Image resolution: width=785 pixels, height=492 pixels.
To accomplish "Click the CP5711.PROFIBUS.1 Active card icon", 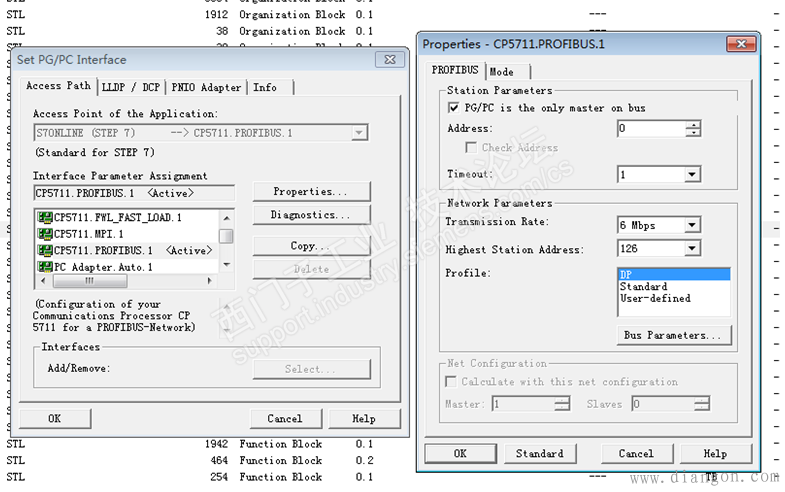I will pos(45,250).
